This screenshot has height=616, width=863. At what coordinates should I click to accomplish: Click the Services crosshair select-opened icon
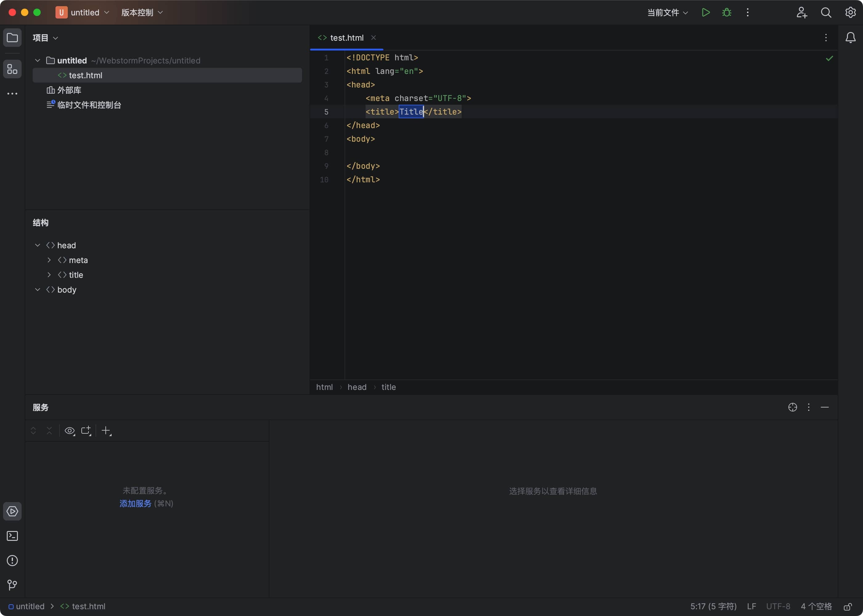pos(792,407)
